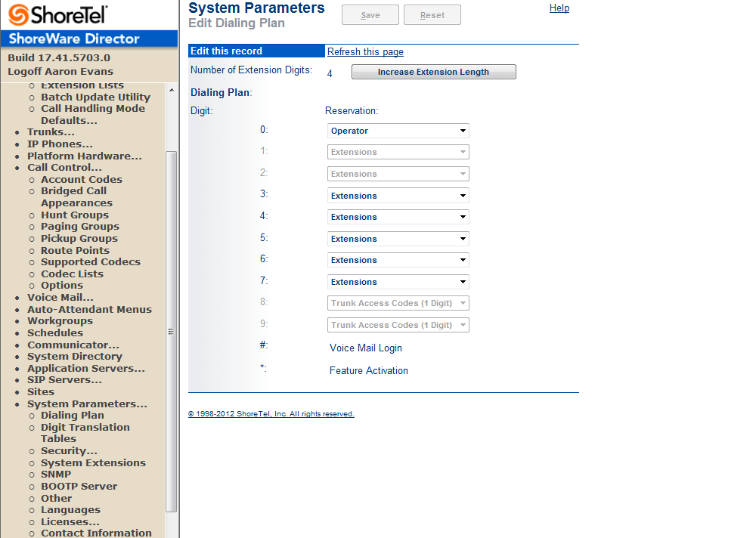This screenshot has height=538, width=756.
Task: Open Schedules page
Action: pos(55,332)
